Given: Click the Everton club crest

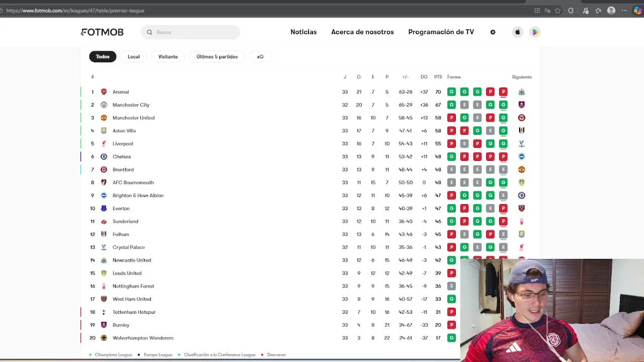Looking at the screenshot, I should (x=104, y=208).
